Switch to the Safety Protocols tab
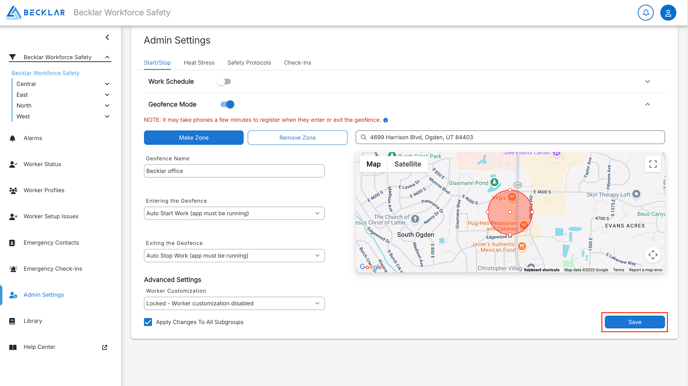The width and height of the screenshot is (688, 386). pyautogui.click(x=249, y=63)
